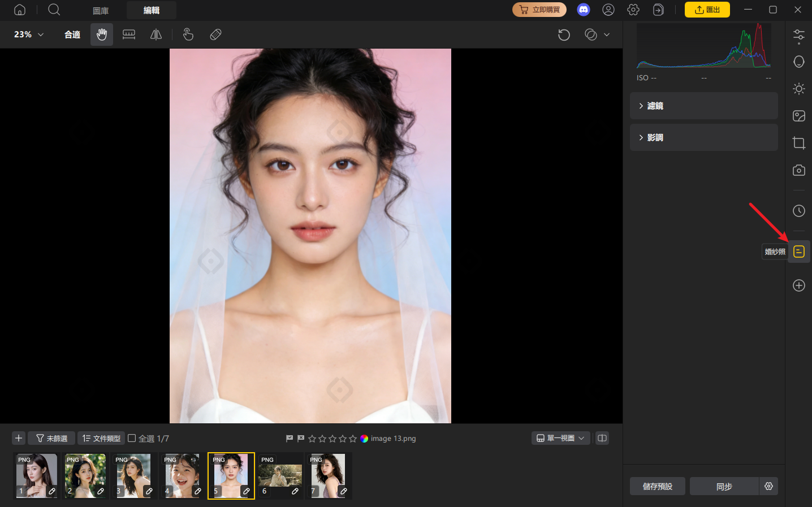Click the import-to-app arrow icon
The image size is (812, 507).
pyautogui.click(x=658, y=10)
